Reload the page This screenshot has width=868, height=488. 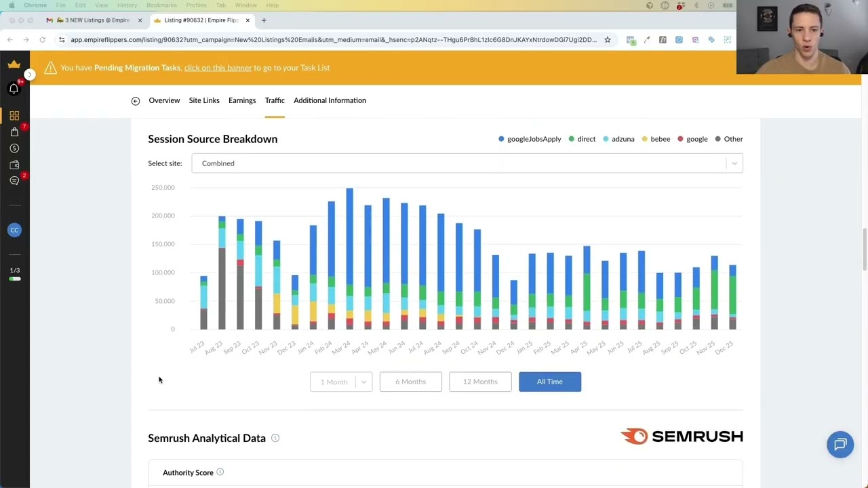coord(42,40)
